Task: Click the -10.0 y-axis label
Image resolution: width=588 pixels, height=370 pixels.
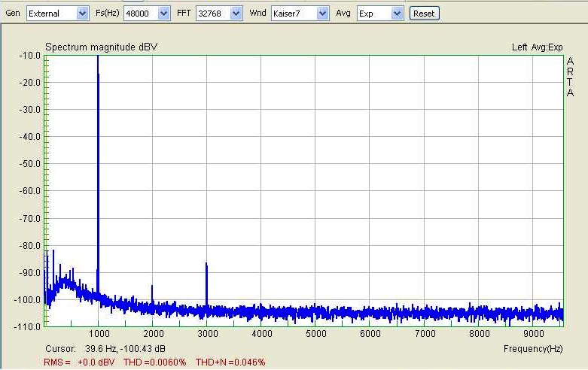Action: (29, 56)
